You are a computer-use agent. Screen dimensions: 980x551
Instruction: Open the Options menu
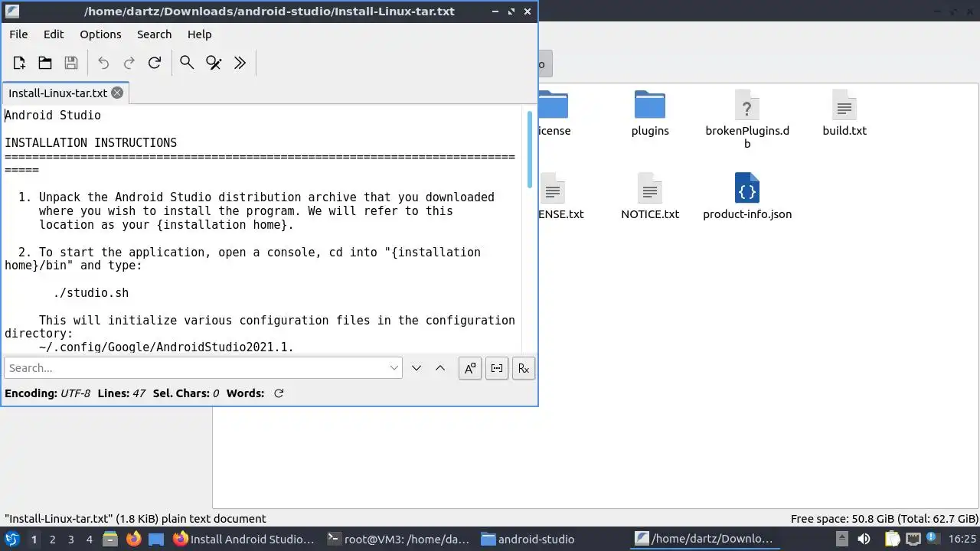pyautogui.click(x=100, y=34)
